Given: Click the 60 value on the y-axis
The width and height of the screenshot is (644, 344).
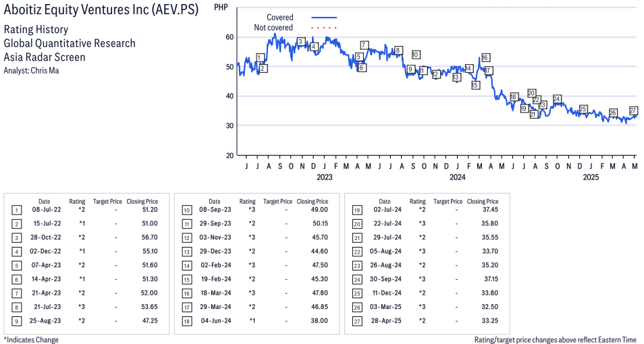Looking at the screenshot, I should 230,37.
